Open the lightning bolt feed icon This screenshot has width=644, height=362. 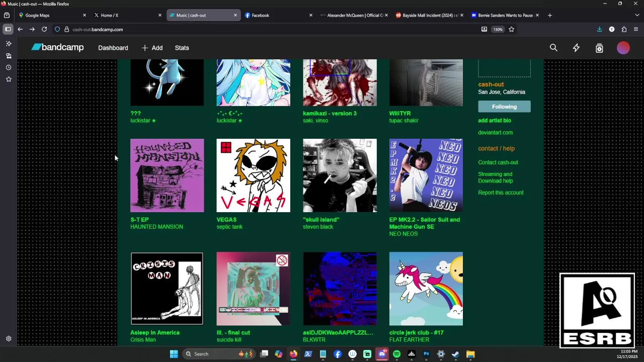pyautogui.click(x=576, y=48)
